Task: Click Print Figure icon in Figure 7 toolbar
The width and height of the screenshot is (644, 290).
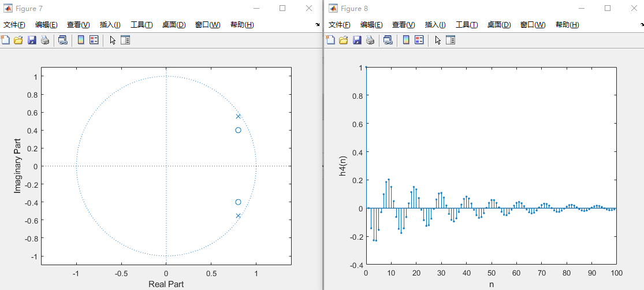Action: click(x=45, y=40)
